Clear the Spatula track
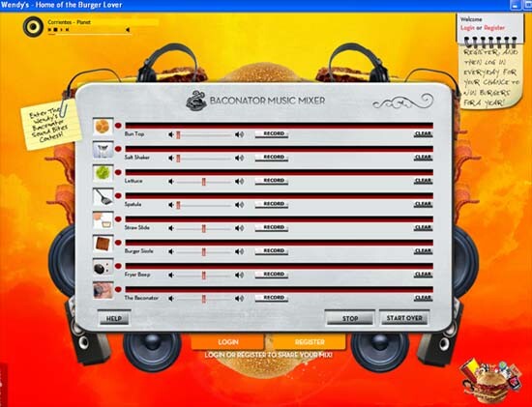This screenshot has height=407, width=532. point(423,205)
